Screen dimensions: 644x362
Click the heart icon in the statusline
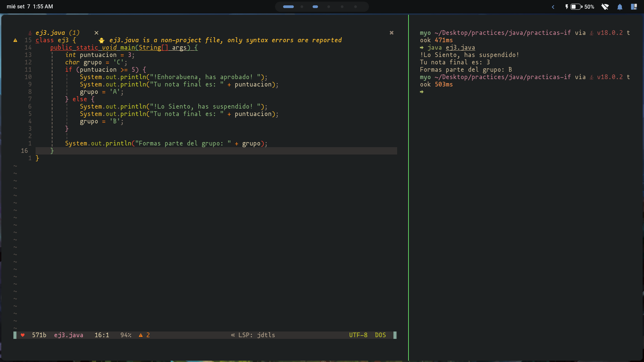[23, 335]
